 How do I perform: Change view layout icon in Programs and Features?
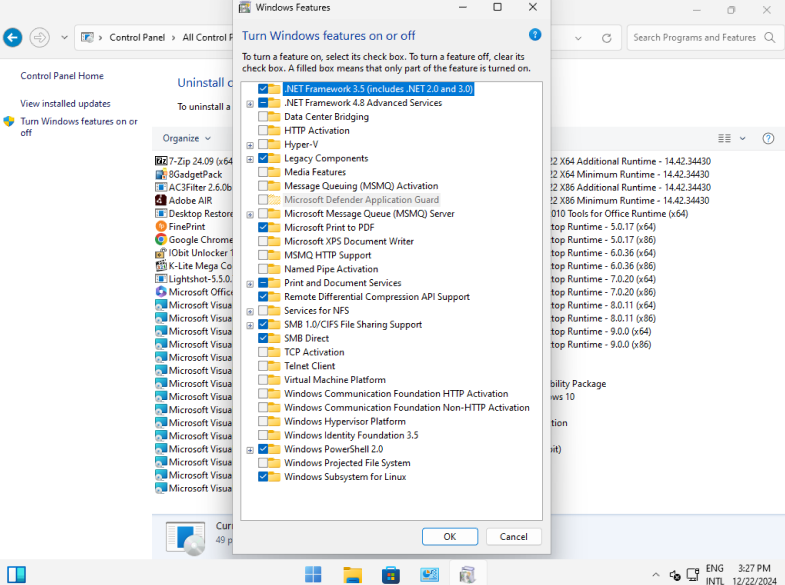724,139
